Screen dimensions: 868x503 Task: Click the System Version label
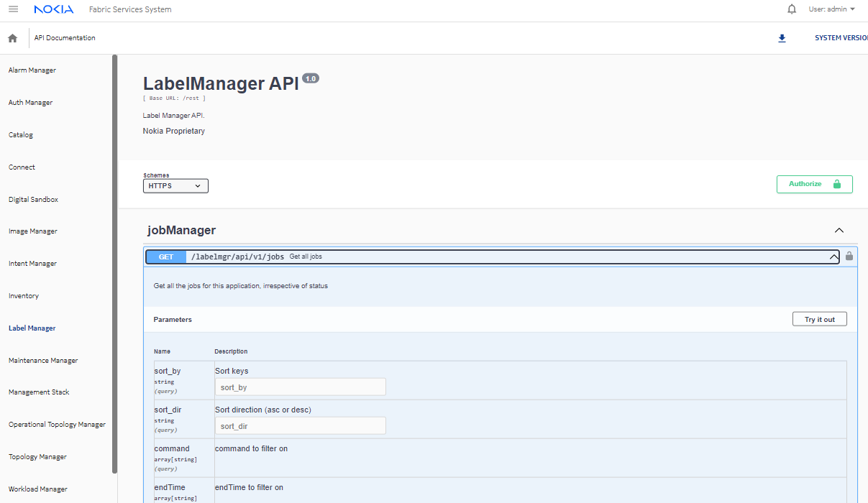tap(841, 38)
